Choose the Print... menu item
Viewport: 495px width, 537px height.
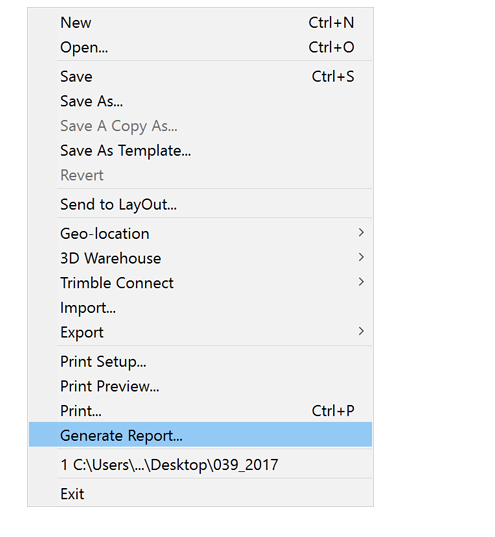[x=200, y=411]
